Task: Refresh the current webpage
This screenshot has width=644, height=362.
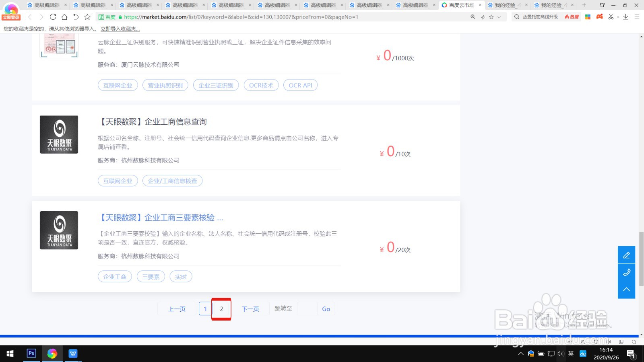Action: 53,17
